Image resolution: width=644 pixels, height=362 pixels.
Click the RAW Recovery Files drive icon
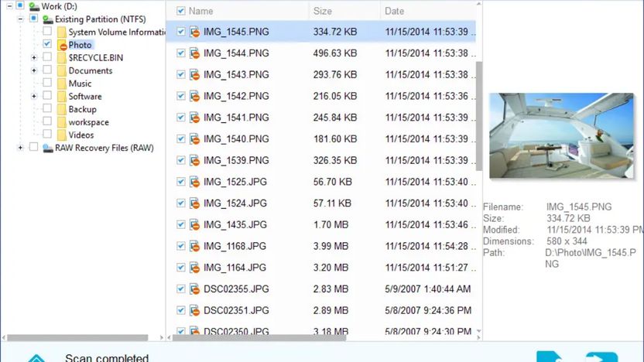(x=48, y=148)
